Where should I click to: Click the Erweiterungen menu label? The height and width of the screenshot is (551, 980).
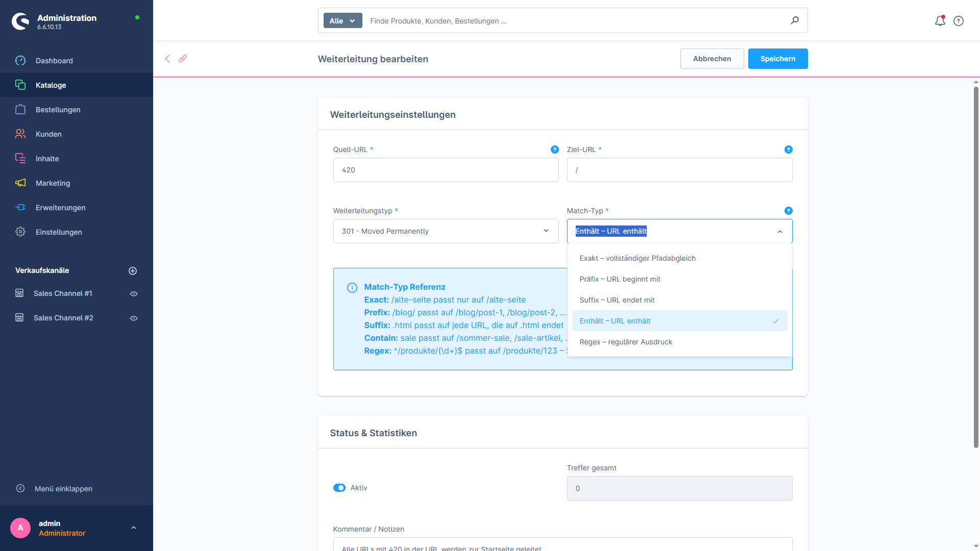tap(60, 208)
